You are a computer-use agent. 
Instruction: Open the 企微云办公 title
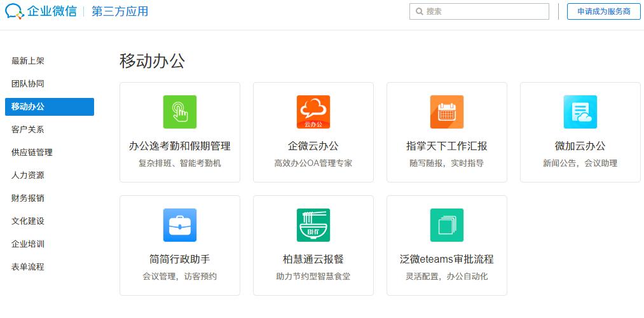click(313, 146)
